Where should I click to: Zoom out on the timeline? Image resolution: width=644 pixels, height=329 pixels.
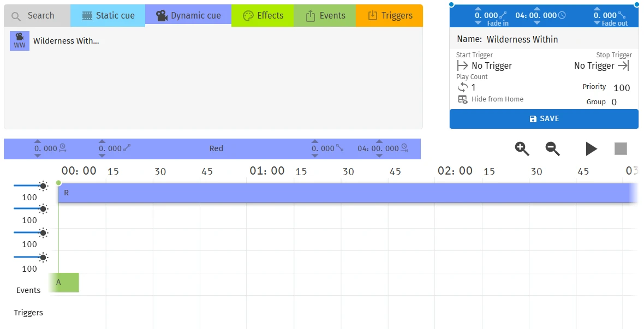coord(552,149)
